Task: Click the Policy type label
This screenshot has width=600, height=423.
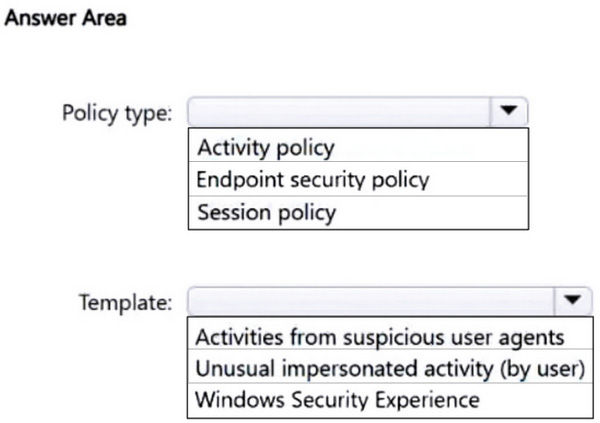Action: point(117,113)
